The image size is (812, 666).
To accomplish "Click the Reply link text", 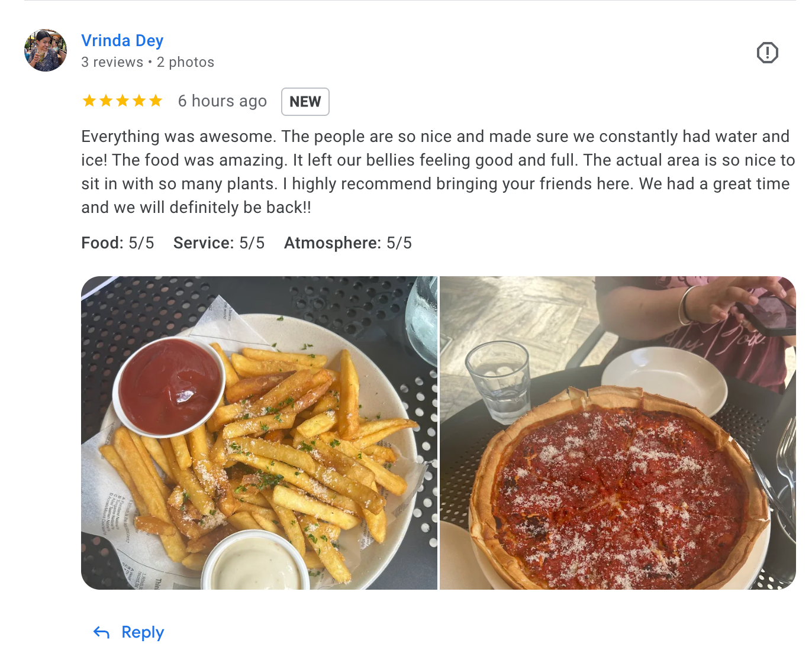I will tap(143, 632).
